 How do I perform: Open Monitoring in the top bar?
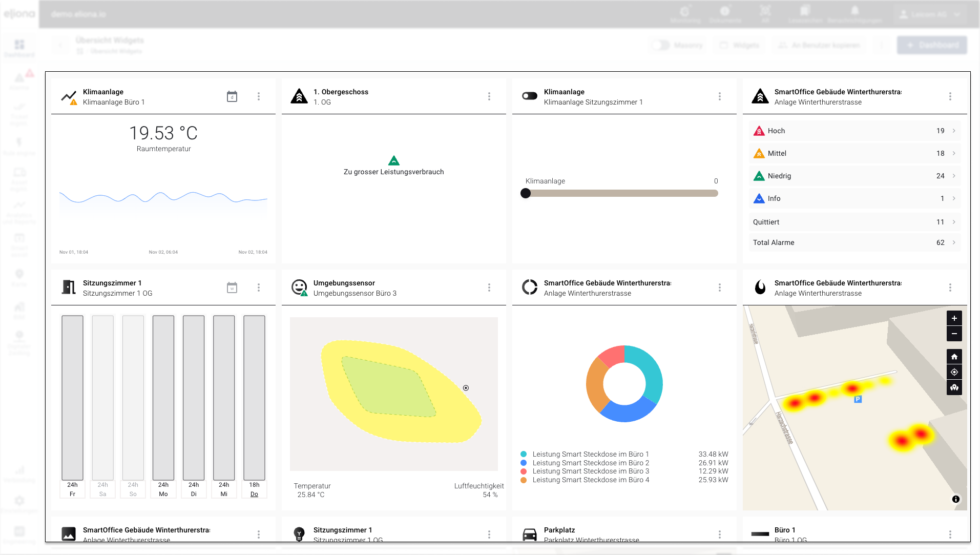pos(685,14)
